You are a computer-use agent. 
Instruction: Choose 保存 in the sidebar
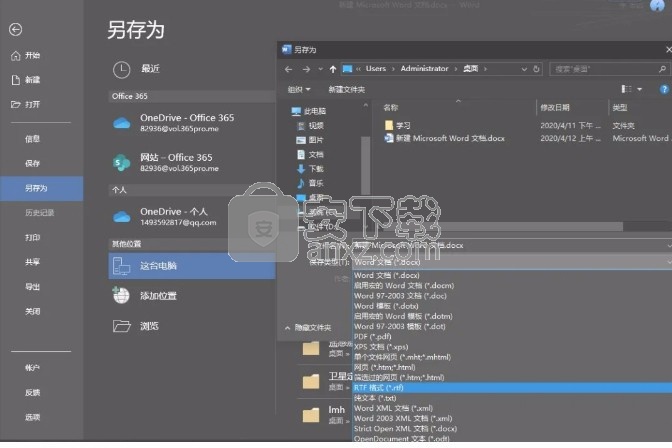click(33, 163)
